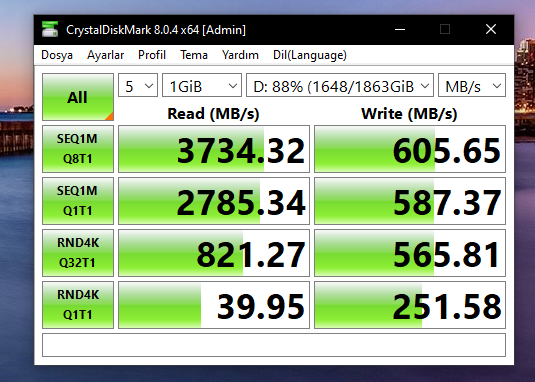Open the Yardım menu
The height and width of the screenshot is (382, 535).
click(x=240, y=55)
